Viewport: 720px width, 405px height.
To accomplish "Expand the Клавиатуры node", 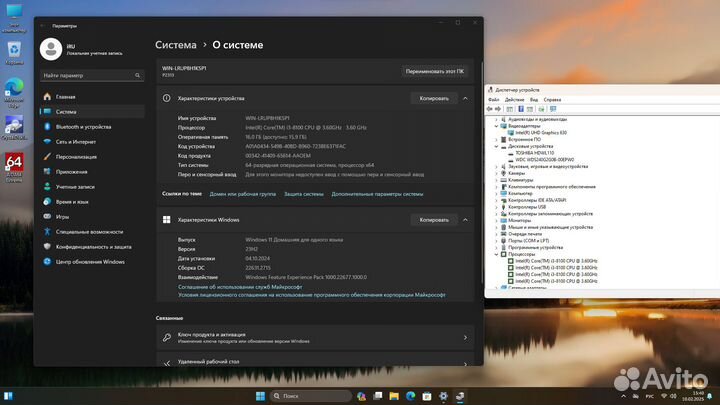I will pyautogui.click(x=496, y=180).
